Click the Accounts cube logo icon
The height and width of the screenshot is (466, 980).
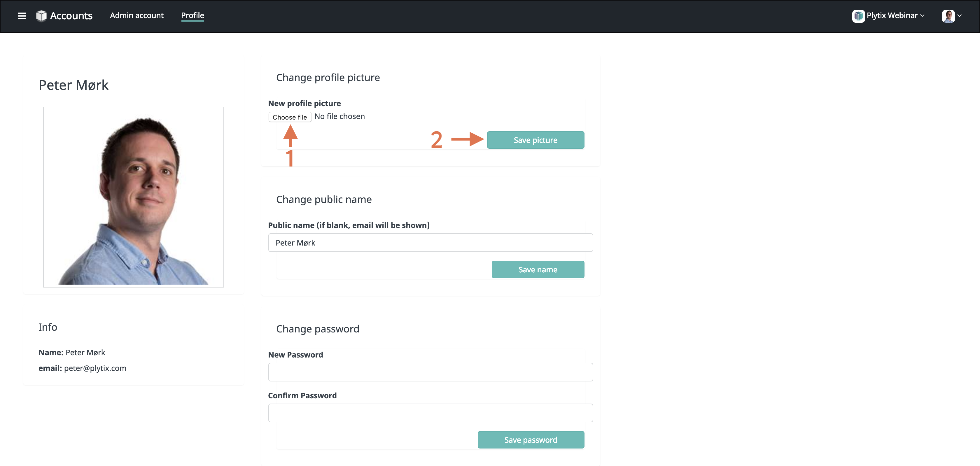click(41, 15)
